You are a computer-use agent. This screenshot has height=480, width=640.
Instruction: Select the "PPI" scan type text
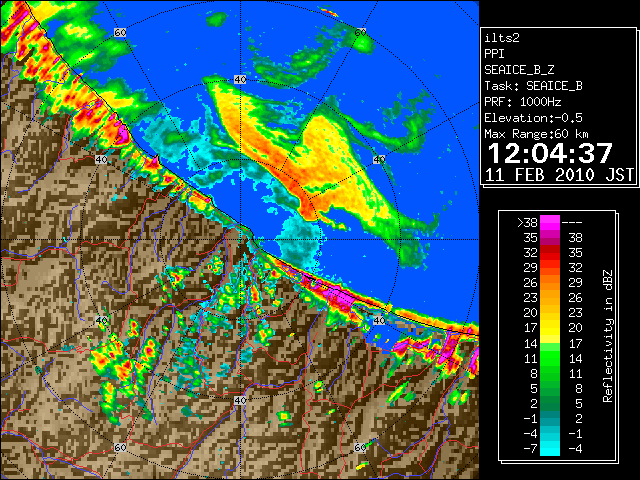click(x=494, y=54)
